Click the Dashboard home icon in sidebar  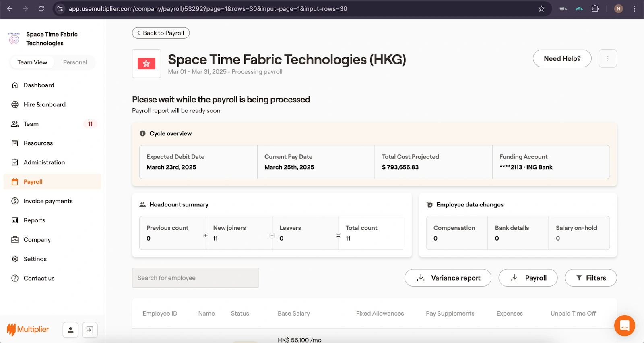[15, 85]
